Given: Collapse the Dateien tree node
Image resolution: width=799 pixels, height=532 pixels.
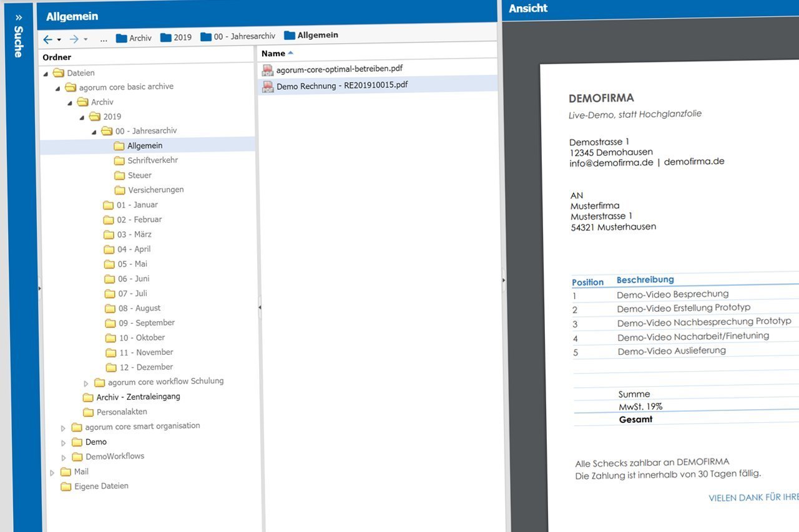Looking at the screenshot, I should coord(46,73).
